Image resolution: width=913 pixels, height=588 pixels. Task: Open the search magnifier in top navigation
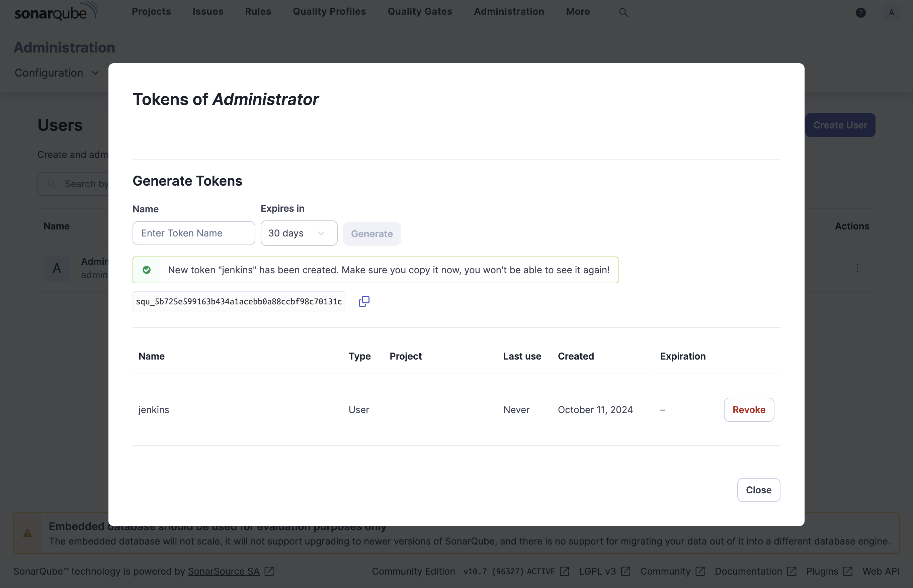tap(624, 13)
